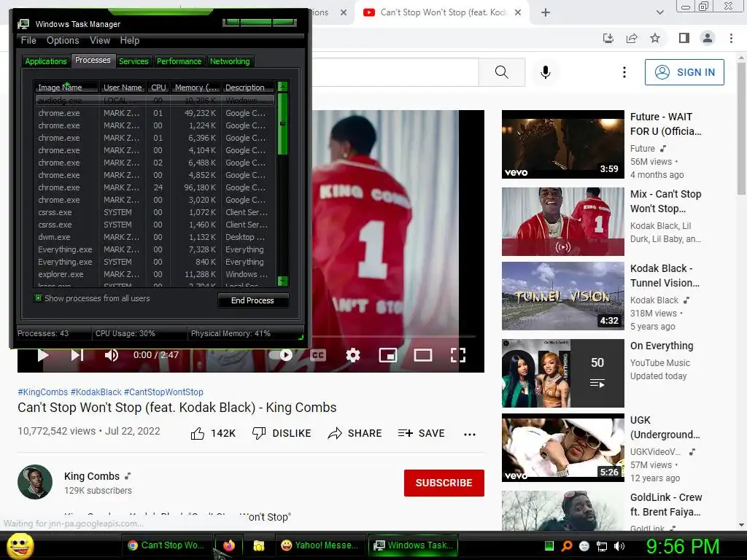Sort by Memory column header
The image size is (747, 560).
196,87
